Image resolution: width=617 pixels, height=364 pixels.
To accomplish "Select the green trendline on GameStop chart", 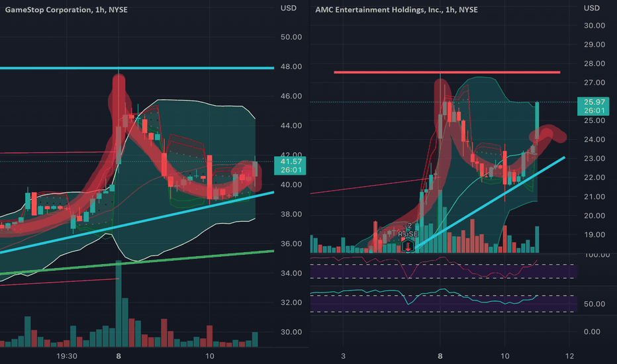I will click(x=137, y=262).
